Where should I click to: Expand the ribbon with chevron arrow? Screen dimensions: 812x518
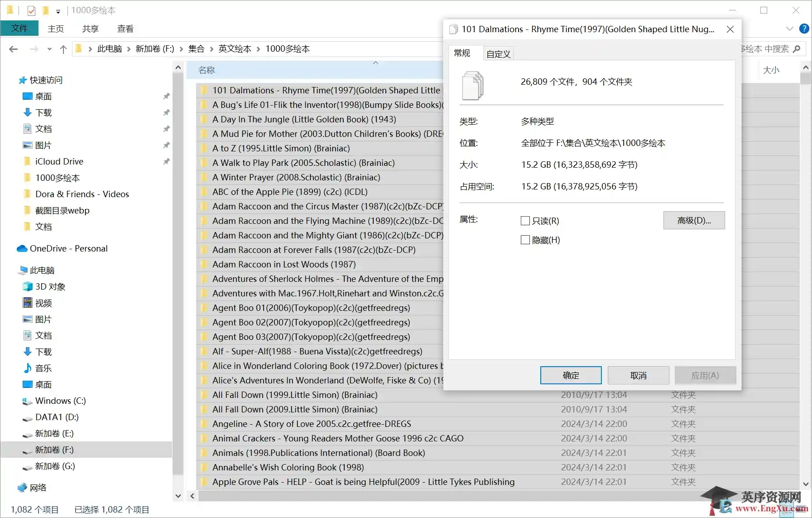pyautogui.click(x=790, y=29)
